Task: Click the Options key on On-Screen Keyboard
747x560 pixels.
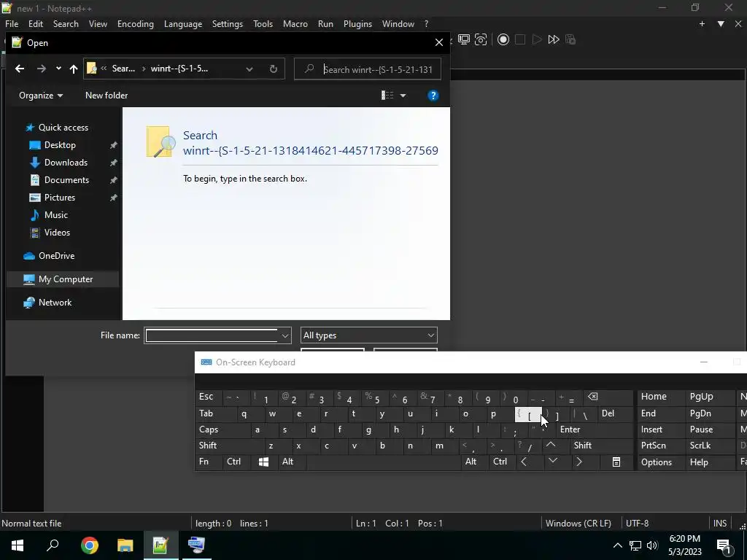Action: point(659,462)
